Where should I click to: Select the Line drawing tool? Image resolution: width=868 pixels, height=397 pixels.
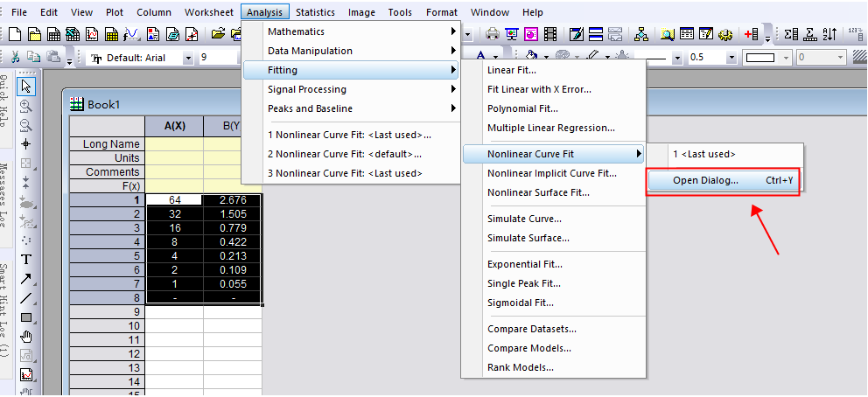tap(25, 298)
